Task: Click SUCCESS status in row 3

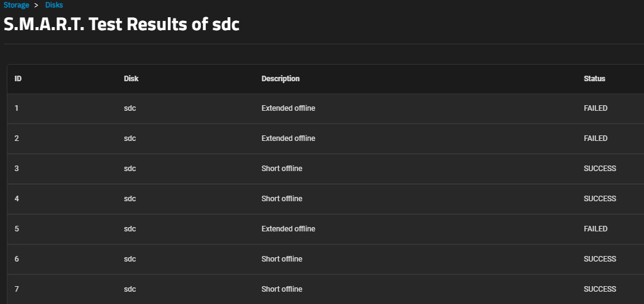Action: pos(600,169)
